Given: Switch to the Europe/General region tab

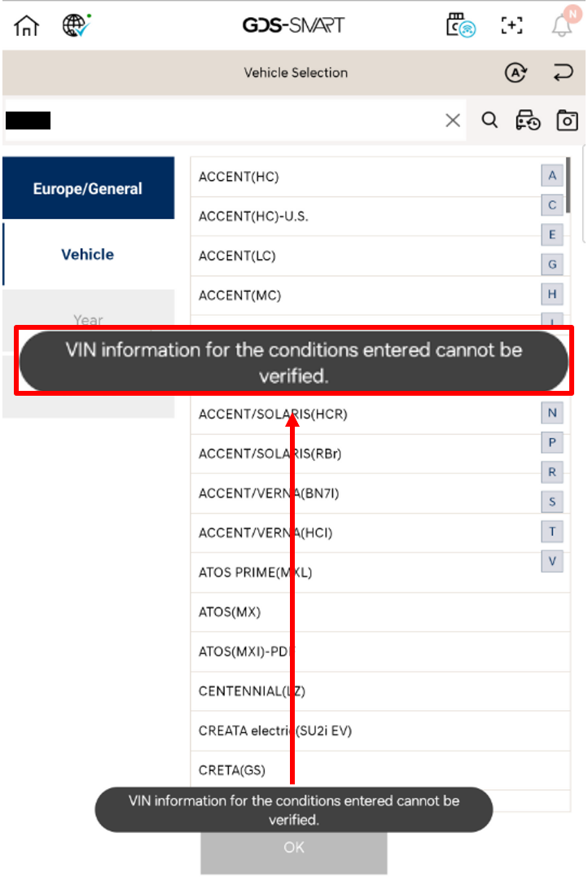Looking at the screenshot, I should [89, 187].
